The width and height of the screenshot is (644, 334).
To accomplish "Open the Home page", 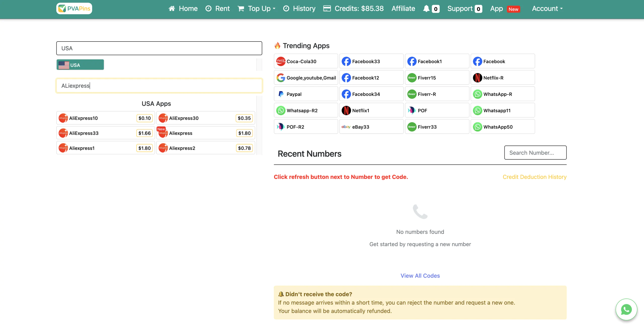I will point(183,9).
